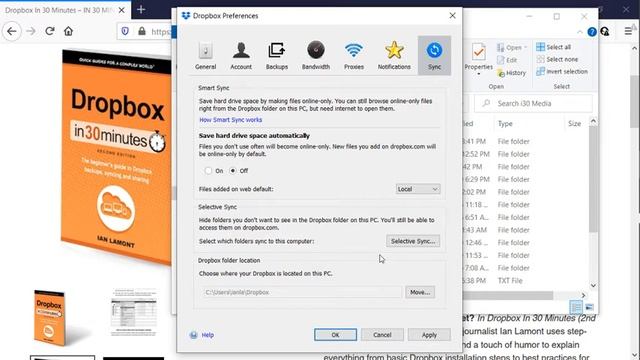Open a new browser tab with plus icon

[x=141, y=9]
